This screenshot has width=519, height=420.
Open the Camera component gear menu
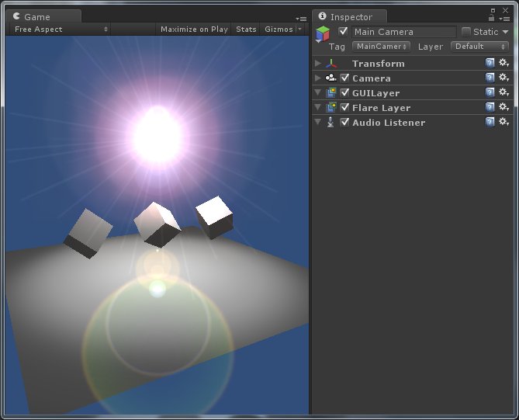coord(503,78)
